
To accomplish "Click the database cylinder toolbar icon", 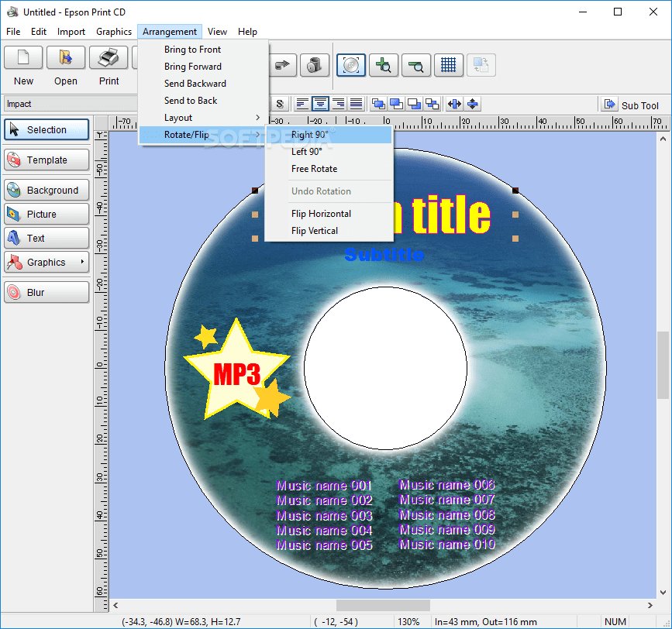I will 315,65.
